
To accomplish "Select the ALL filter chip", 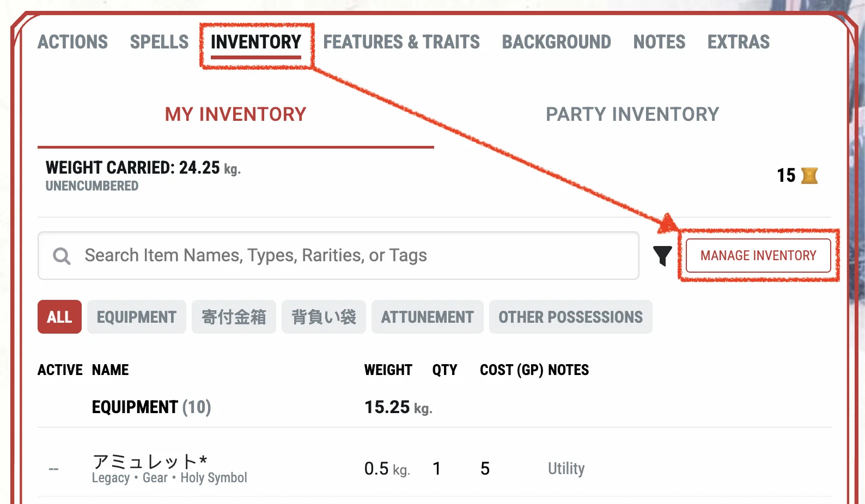I will point(59,317).
